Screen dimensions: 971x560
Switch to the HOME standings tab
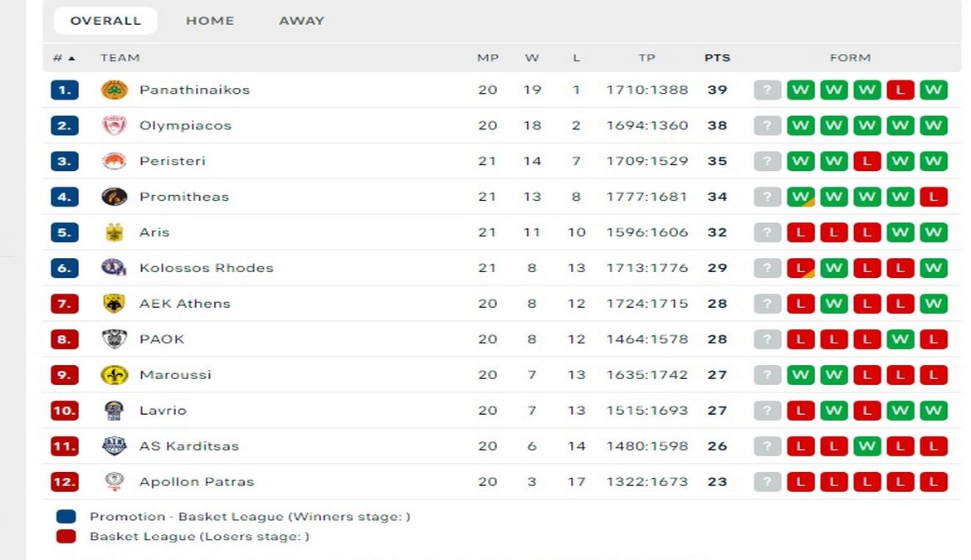210,21
